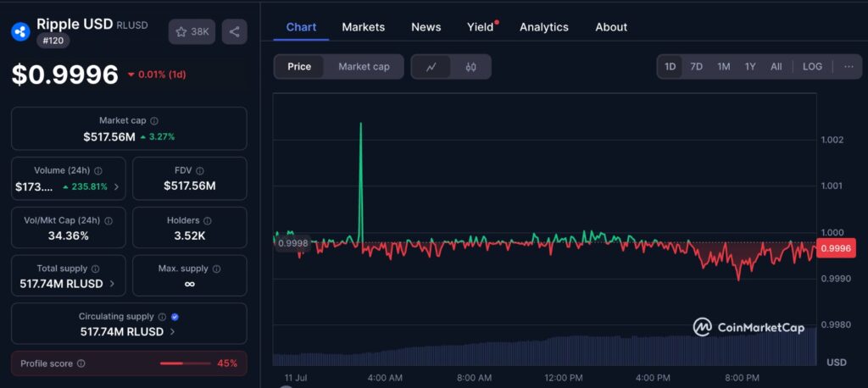868x388 pixels.
Task: Show info icon beside Vol/Mkt Cap (24h)
Action: coord(108,220)
